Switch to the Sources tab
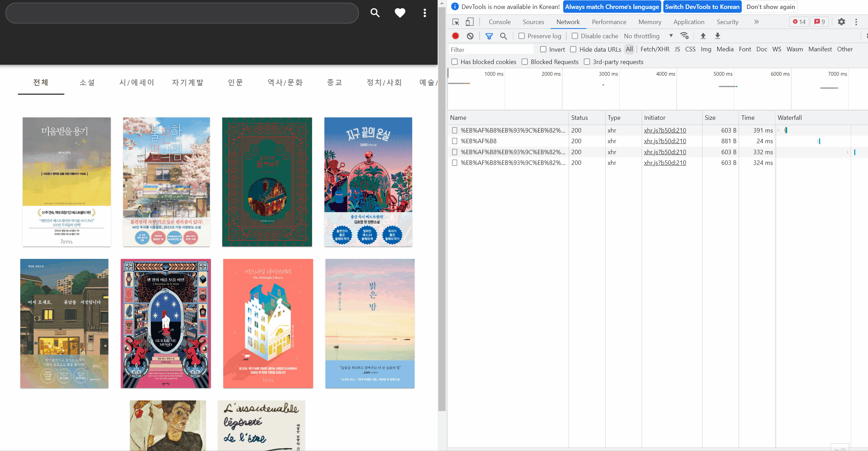Viewport: 868px width, 451px height. pyautogui.click(x=533, y=22)
